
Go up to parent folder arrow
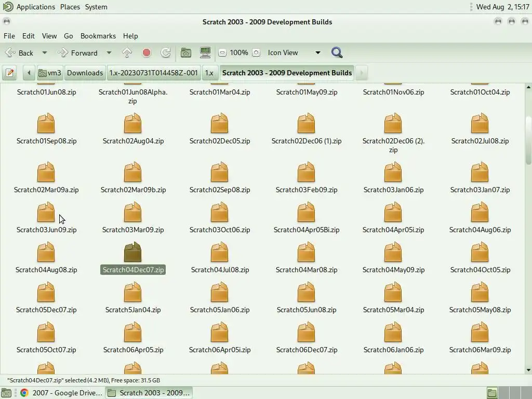tap(127, 52)
